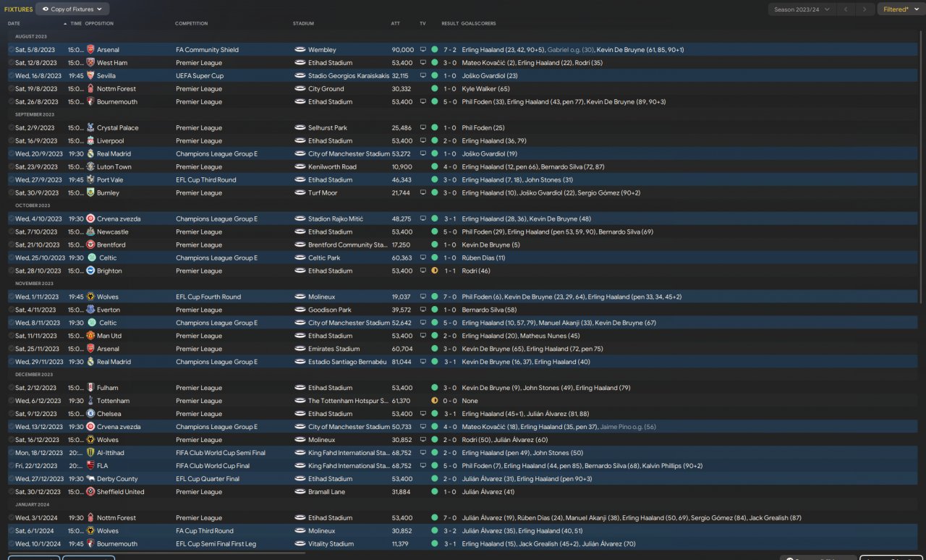
Task: Click the stadium icon beside Turf Moor
Action: point(300,193)
